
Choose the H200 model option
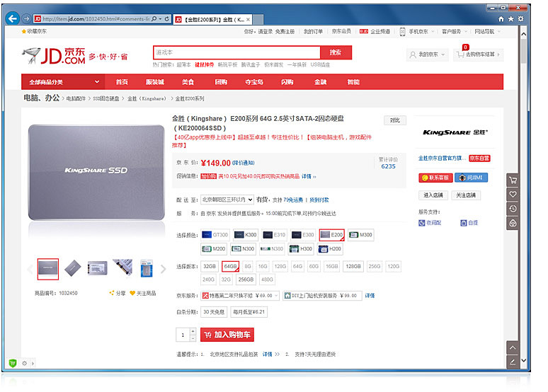(330, 249)
